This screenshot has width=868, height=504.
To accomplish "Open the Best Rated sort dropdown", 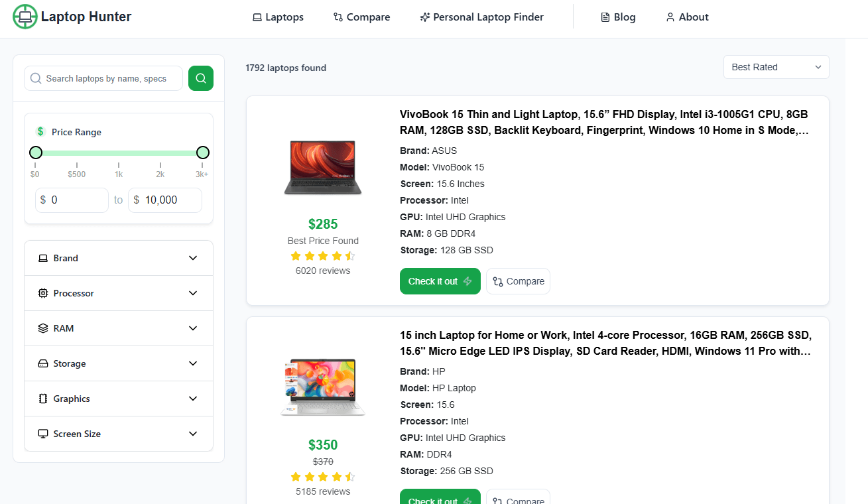I will click(776, 67).
